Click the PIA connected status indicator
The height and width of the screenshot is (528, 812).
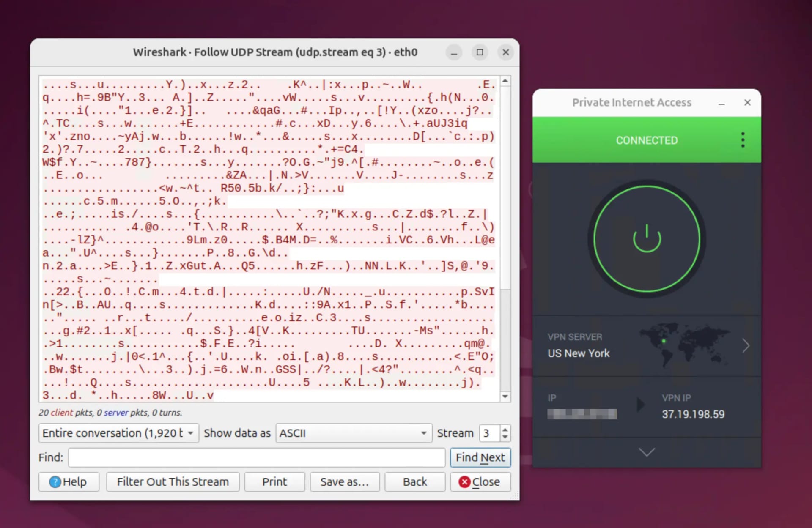pyautogui.click(x=646, y=140)
